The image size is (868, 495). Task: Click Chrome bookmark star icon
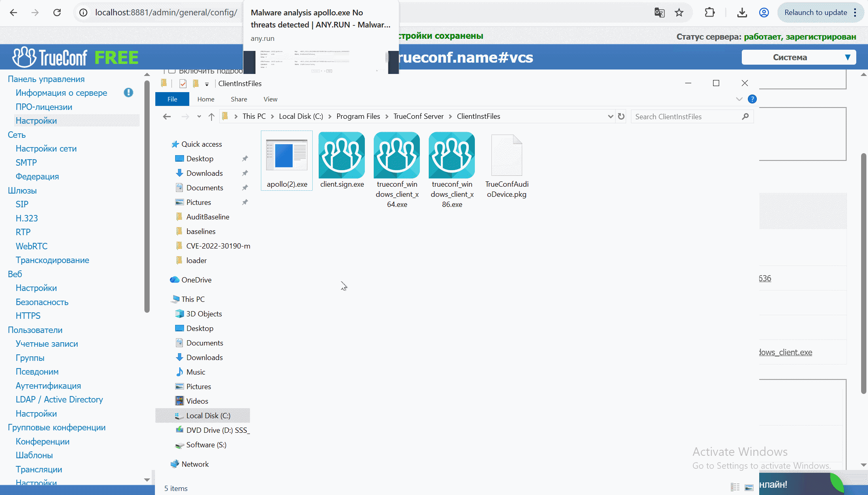pyautogui.click(x=679, y=13)
